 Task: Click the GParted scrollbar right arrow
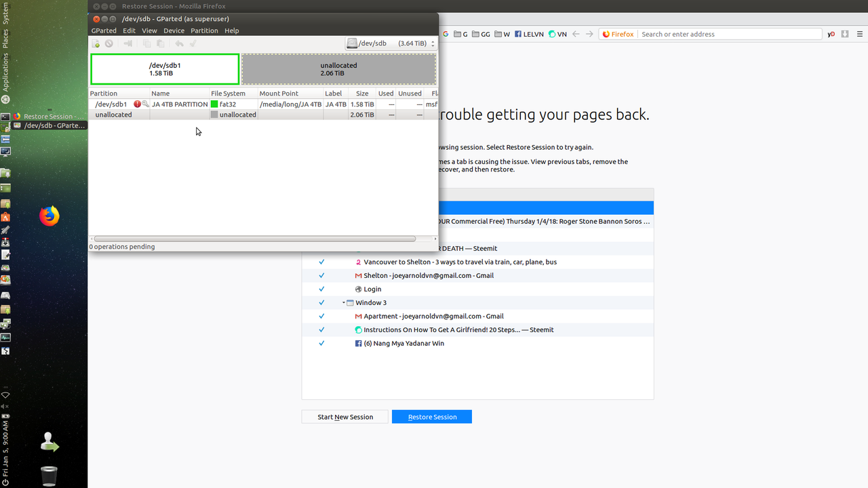click(435, 239)
